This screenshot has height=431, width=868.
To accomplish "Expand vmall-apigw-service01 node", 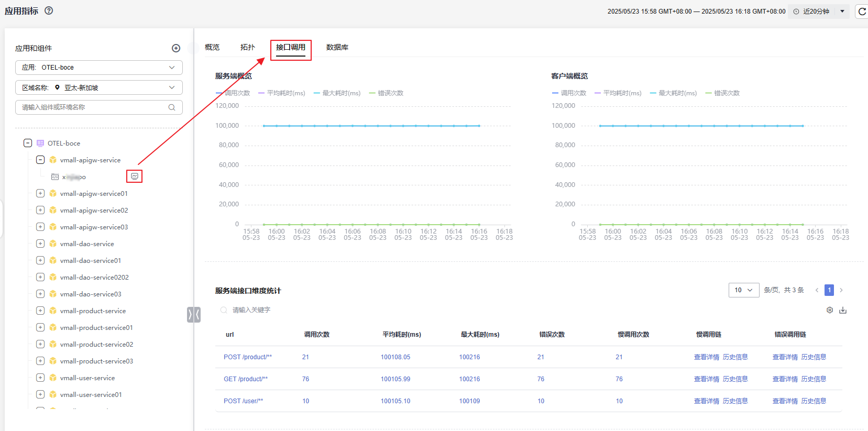I will (40, 193).
